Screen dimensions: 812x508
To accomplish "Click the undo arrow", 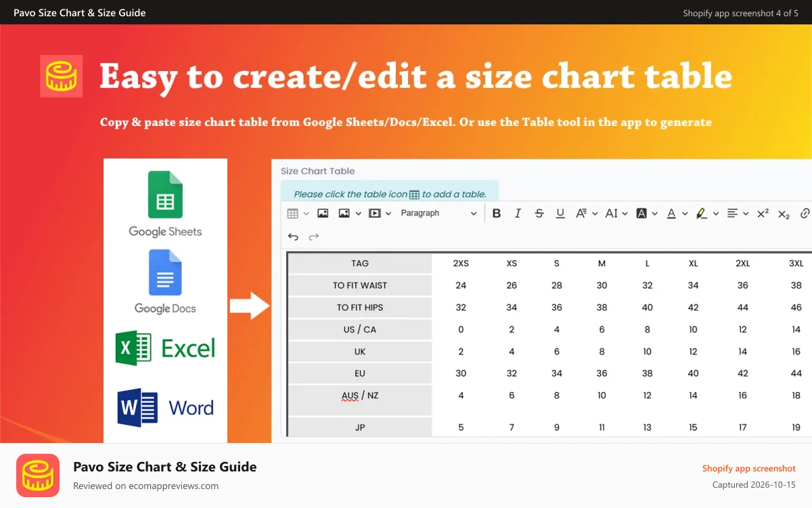I will pyautogui.click(x=293, y=236).
